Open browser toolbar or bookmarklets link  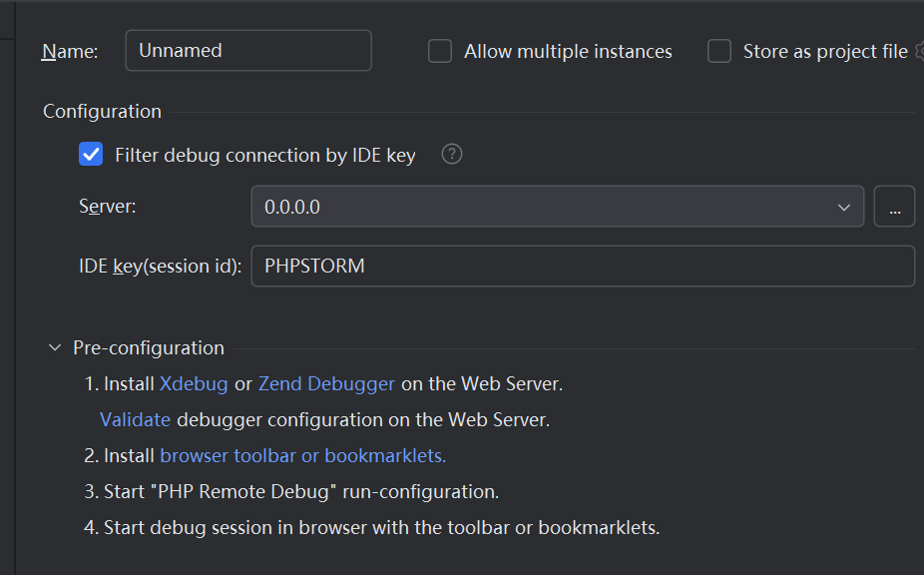point(303,456)
